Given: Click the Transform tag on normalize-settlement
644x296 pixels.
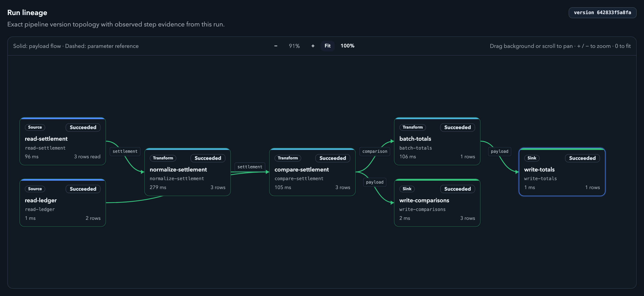Looking at the screenshot, I should [x=163, y=158].
